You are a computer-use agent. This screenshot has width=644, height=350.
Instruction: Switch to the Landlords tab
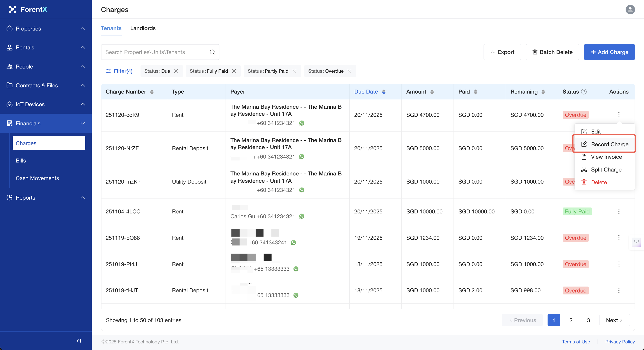tap(143, 28)
